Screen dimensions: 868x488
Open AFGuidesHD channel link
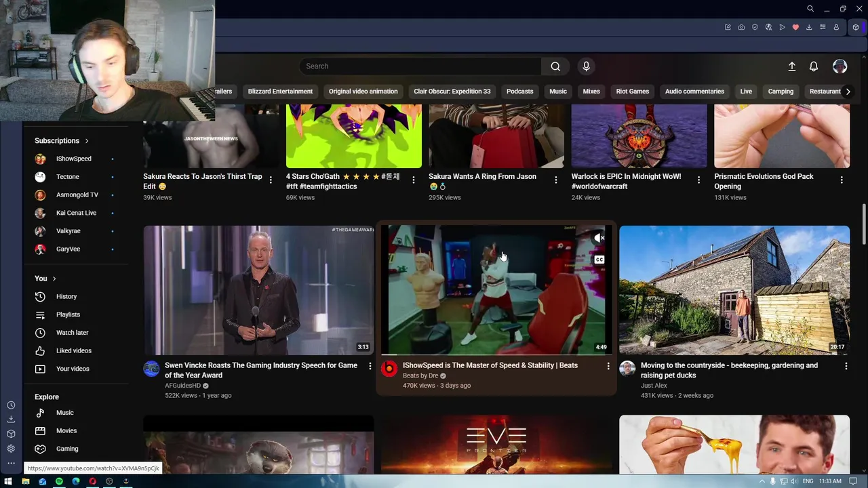click(183, 386)
